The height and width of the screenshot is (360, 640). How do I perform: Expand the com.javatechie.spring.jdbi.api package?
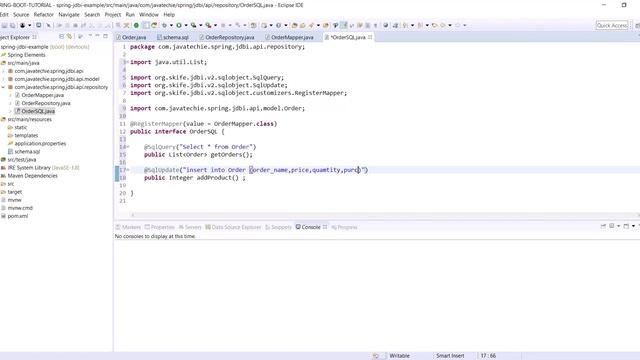3,71
